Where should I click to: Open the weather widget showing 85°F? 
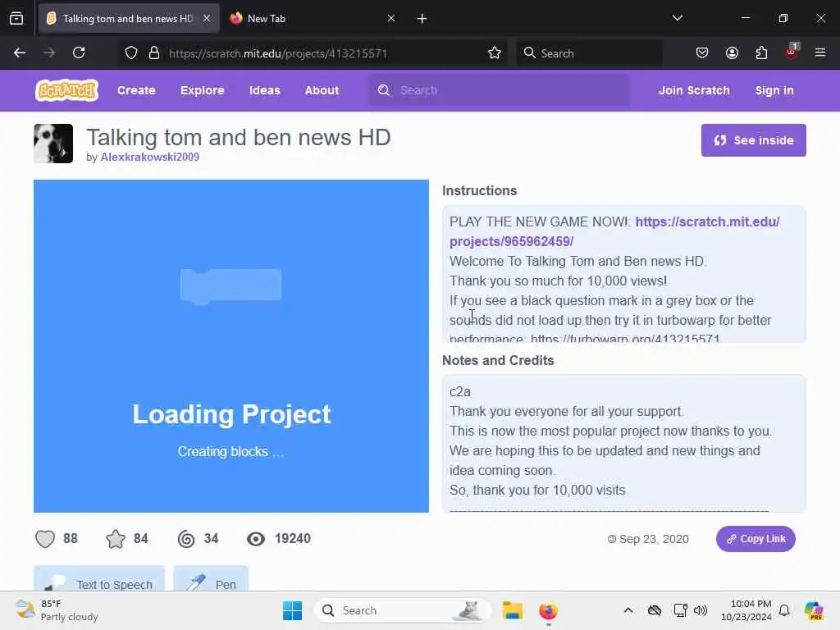[57, 610]
